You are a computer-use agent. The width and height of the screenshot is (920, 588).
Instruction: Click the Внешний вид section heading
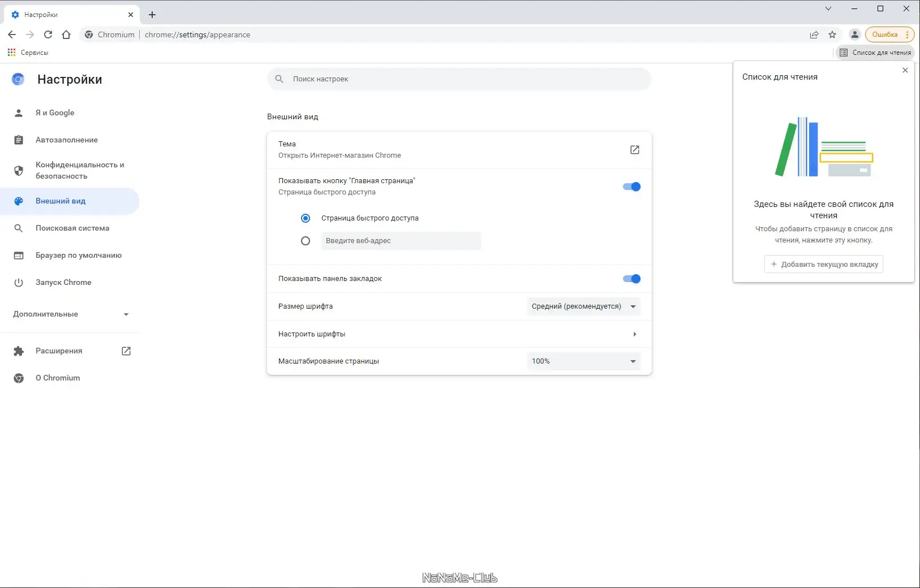click(x=293, y=117)
